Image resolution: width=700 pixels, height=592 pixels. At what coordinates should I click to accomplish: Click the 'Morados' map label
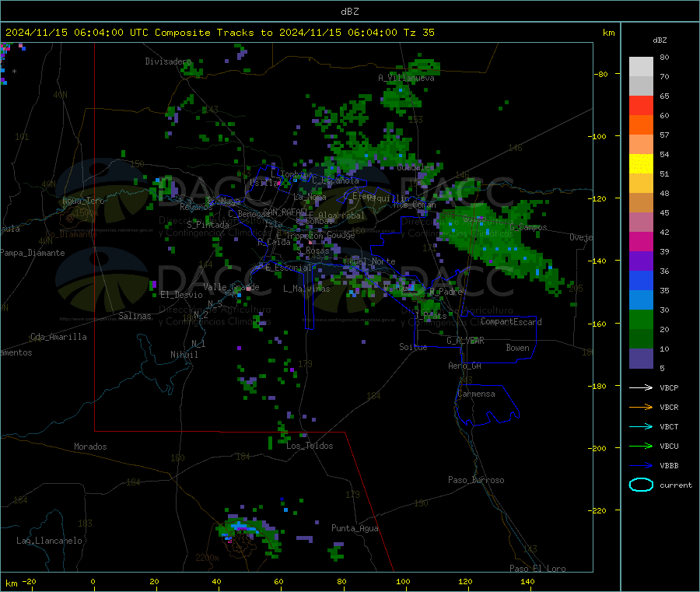coord(90,447)
